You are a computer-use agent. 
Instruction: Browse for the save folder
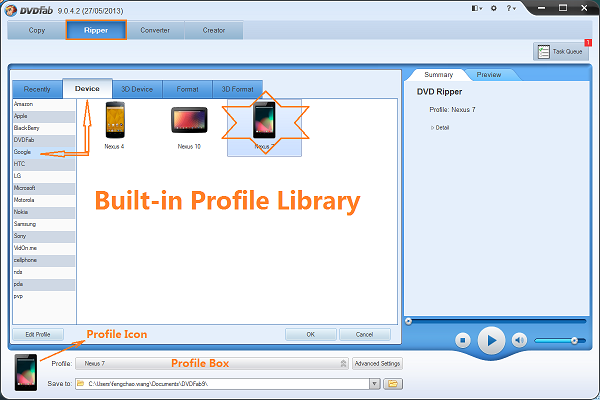[393, 384]
